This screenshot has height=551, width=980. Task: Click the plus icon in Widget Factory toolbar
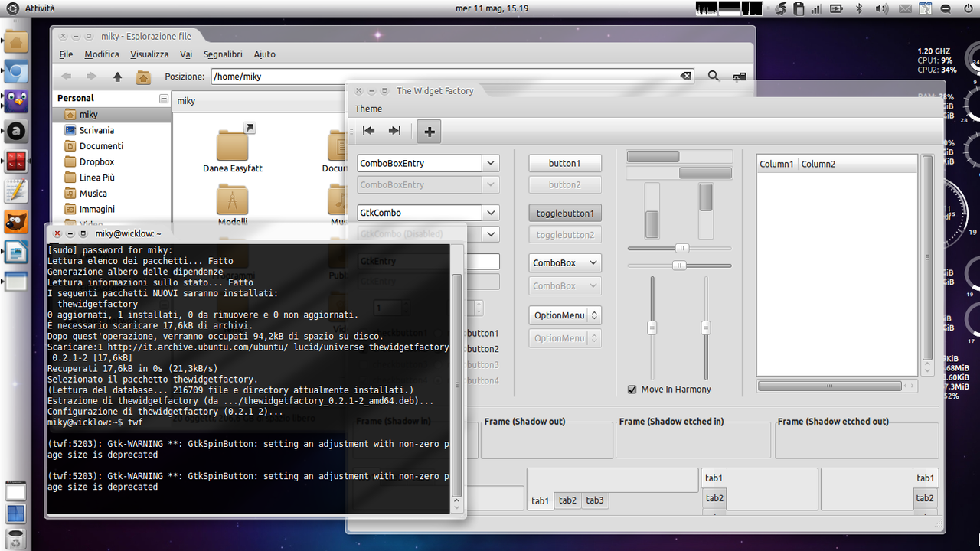click(x=429, y=132)
